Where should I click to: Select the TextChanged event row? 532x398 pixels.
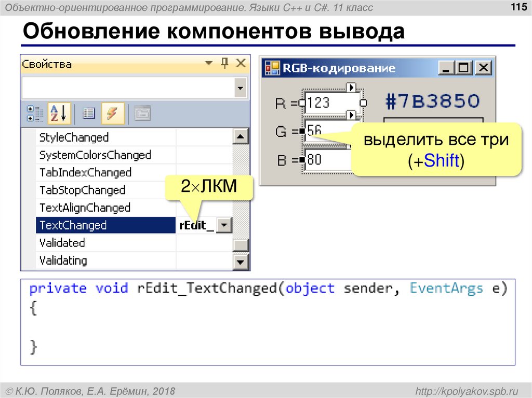coord(134,225)
